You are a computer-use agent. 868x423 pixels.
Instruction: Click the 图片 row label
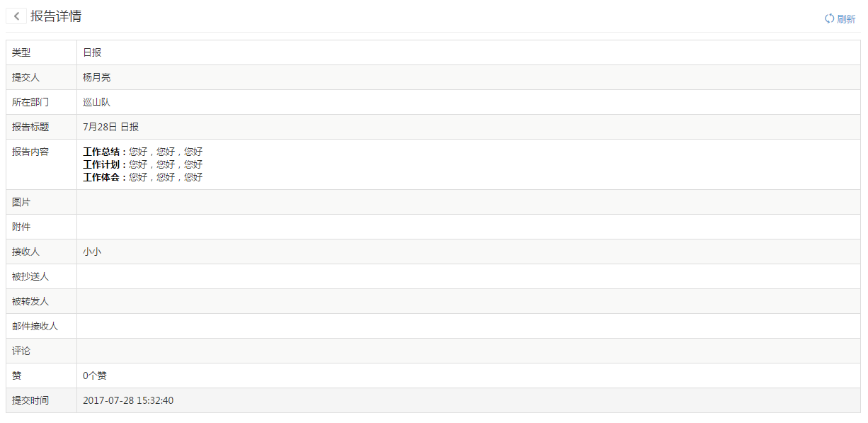[21, 202]
